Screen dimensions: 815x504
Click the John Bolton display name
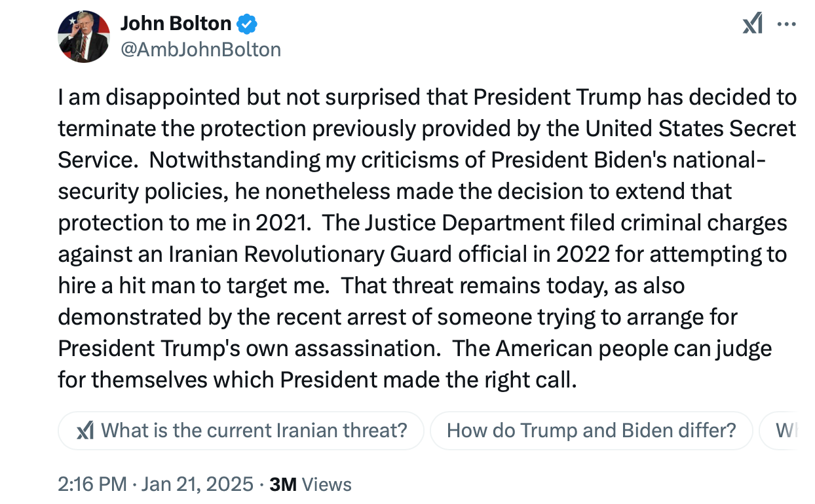[176, 24]
